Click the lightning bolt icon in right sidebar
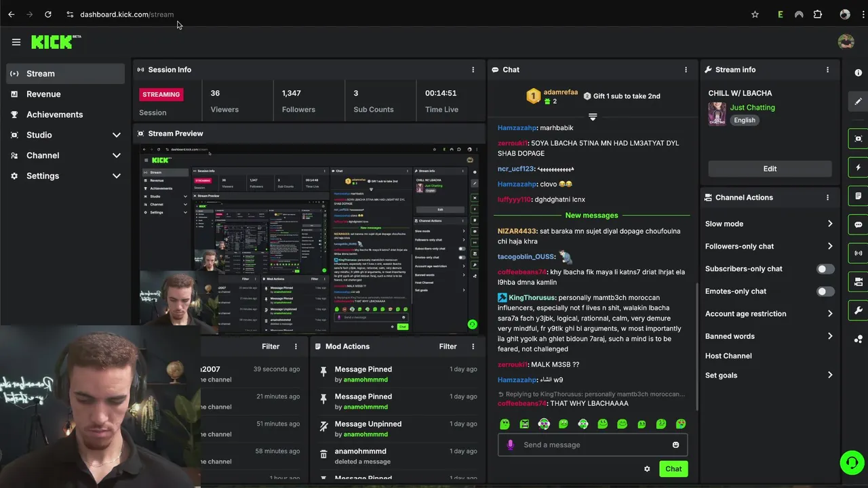Viewport: 868px width, 488px height. [x=859, y=167]
